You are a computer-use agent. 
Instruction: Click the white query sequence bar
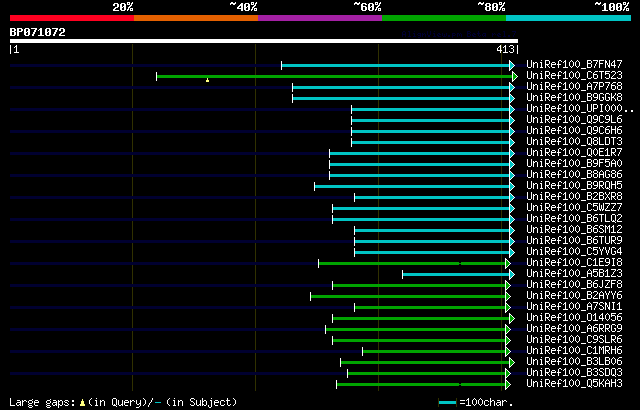(x=264, y=41)
